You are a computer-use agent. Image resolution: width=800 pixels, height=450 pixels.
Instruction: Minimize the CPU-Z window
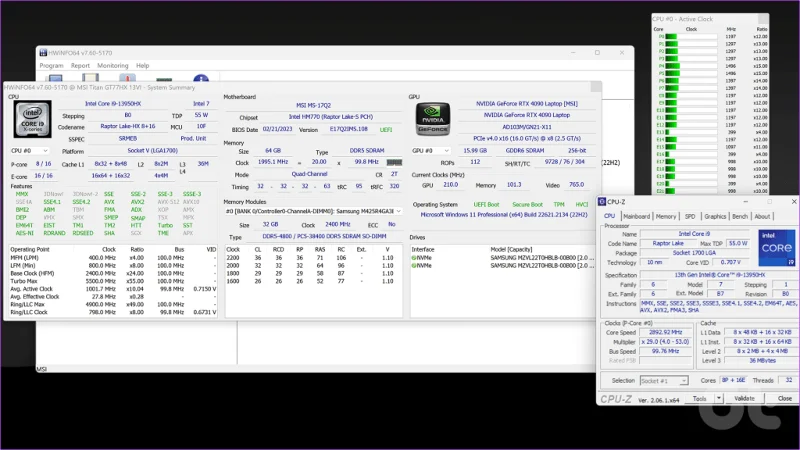745,202
